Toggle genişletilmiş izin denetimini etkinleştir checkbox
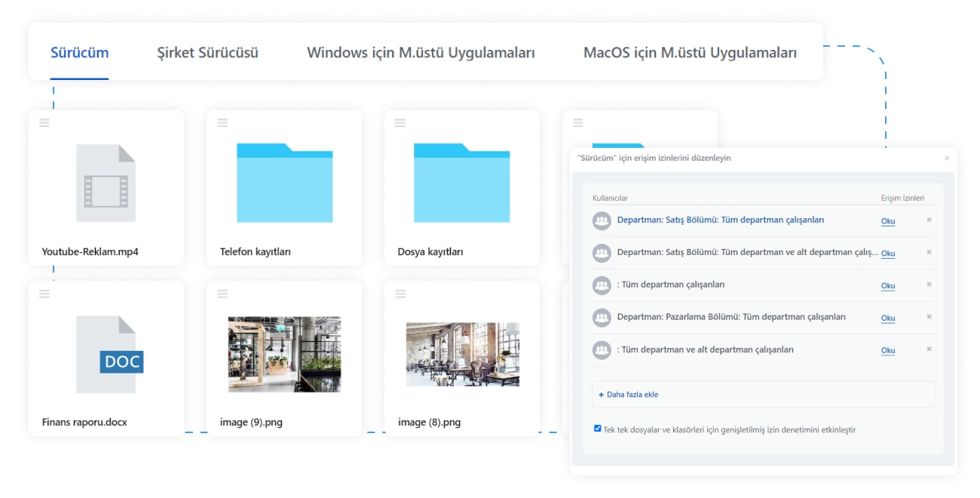 [x=598, y=429]
